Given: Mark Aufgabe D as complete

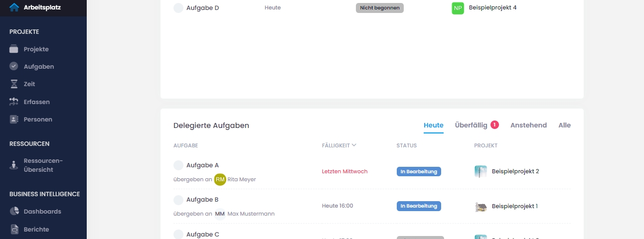Looking at the screenshot, I should click(x=178, y=8).
